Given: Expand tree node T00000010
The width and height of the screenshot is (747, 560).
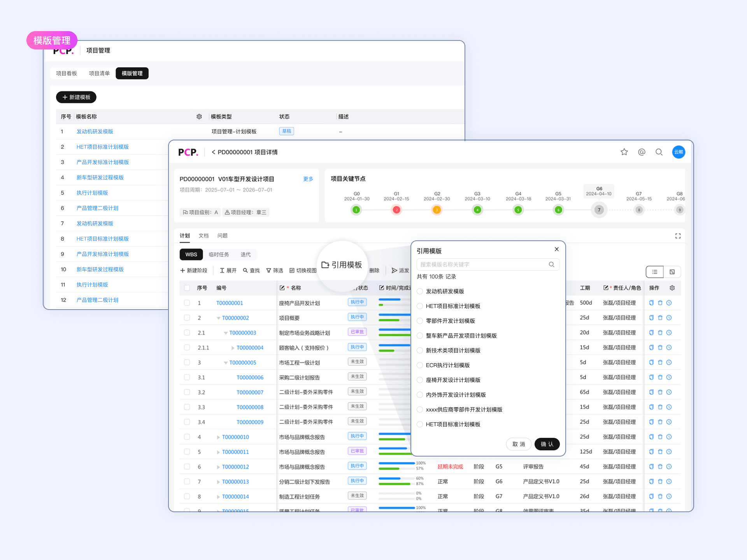Looking at the screenshot, I should pos(218,437).
